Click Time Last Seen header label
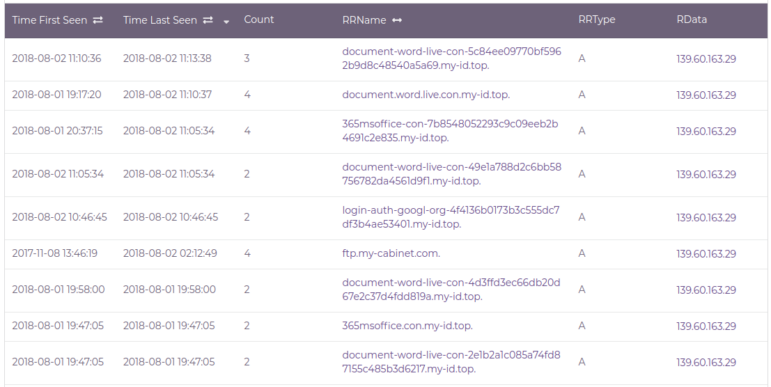The image size is (771, 387). point(160,20)
